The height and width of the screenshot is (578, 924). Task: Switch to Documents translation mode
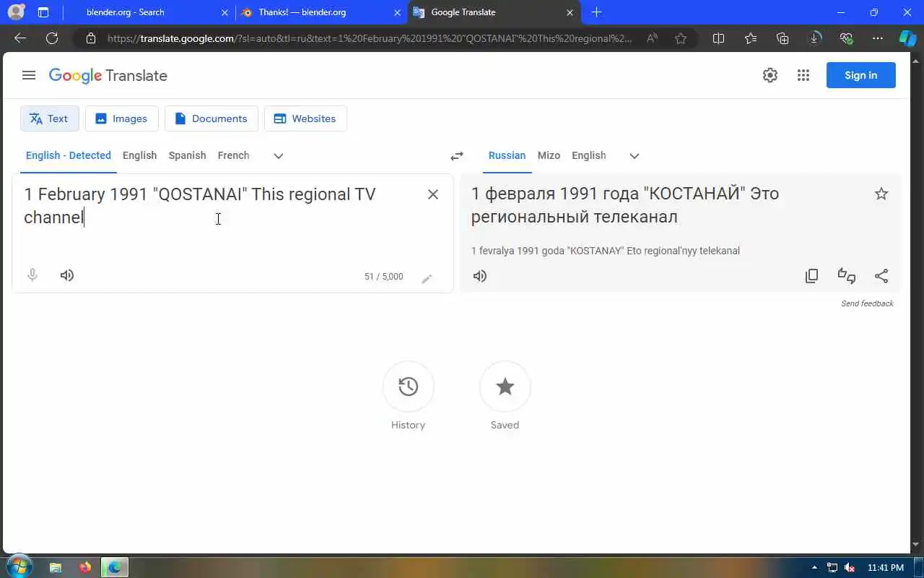[211, 118]
